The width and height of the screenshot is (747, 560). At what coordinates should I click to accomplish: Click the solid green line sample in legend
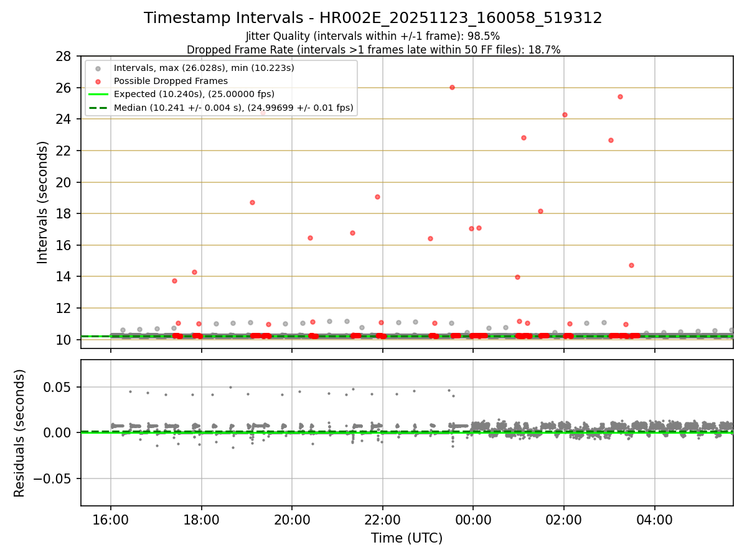(x=98, y=95)
